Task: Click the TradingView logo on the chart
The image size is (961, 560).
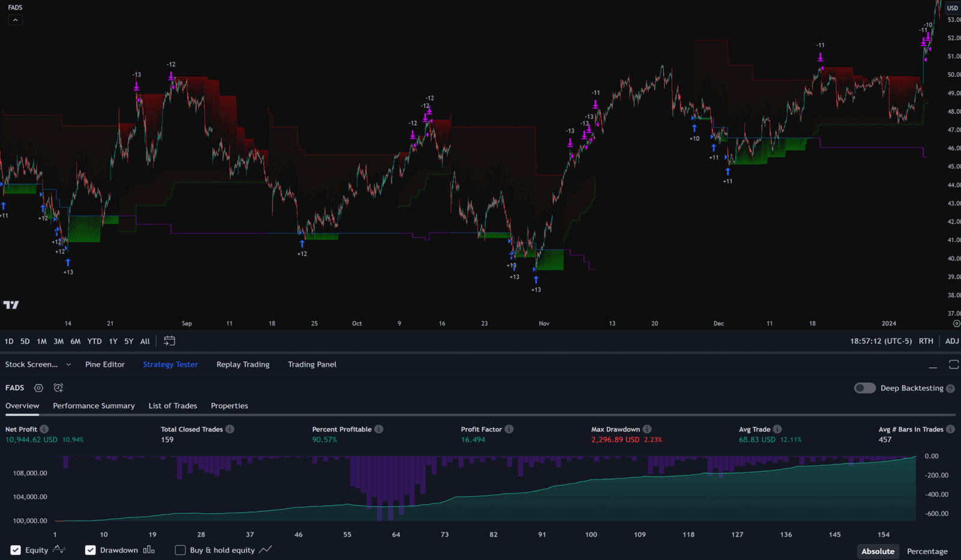Action: 11,305
